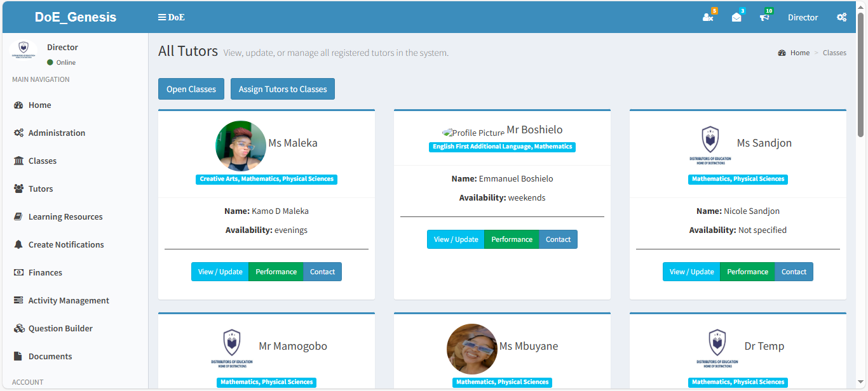Follow the Home breadcrumb link
The width and height of the screenshot is (868, 391).
pos(799,53)
